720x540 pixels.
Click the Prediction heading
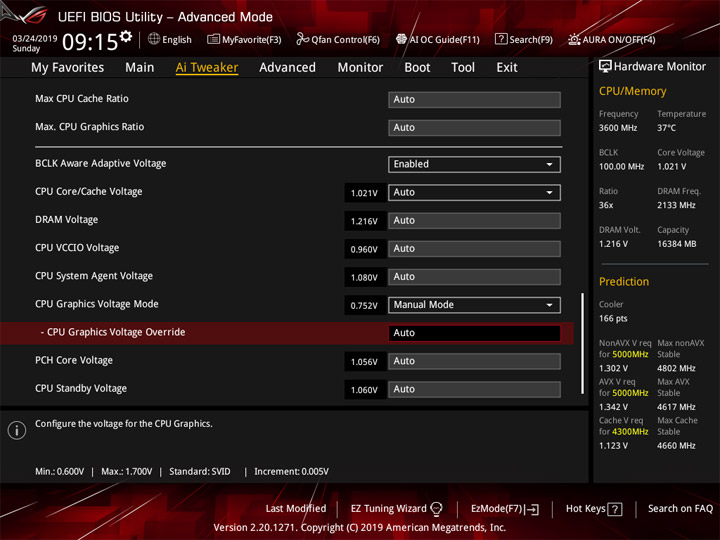click(x=624, y=281)
